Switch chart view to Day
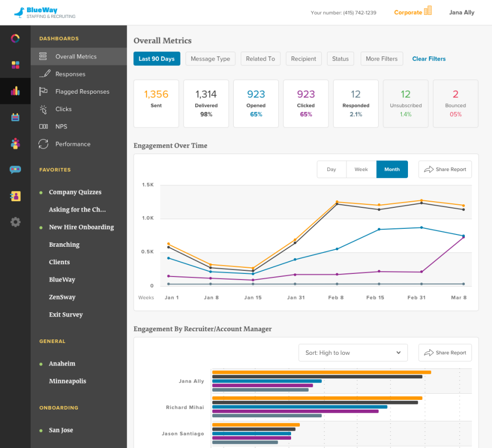This screenshot has height=448, width=492. pos(332,169)
